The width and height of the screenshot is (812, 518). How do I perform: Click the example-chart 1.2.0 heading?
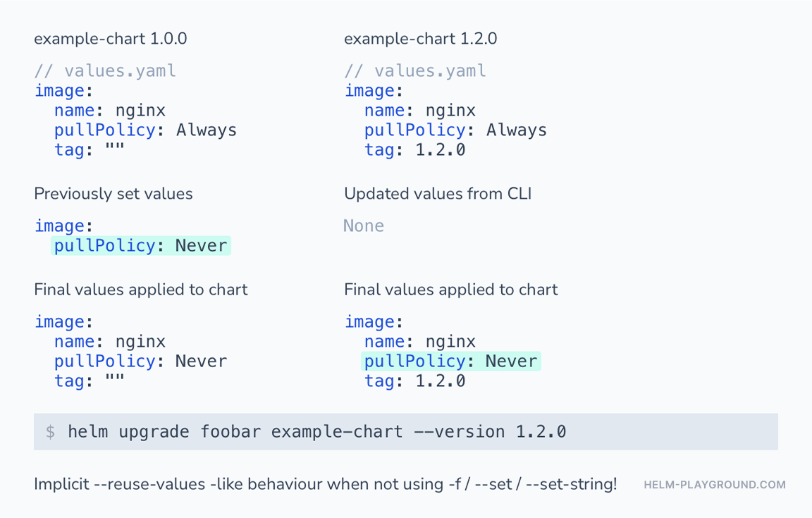point(421,39)
